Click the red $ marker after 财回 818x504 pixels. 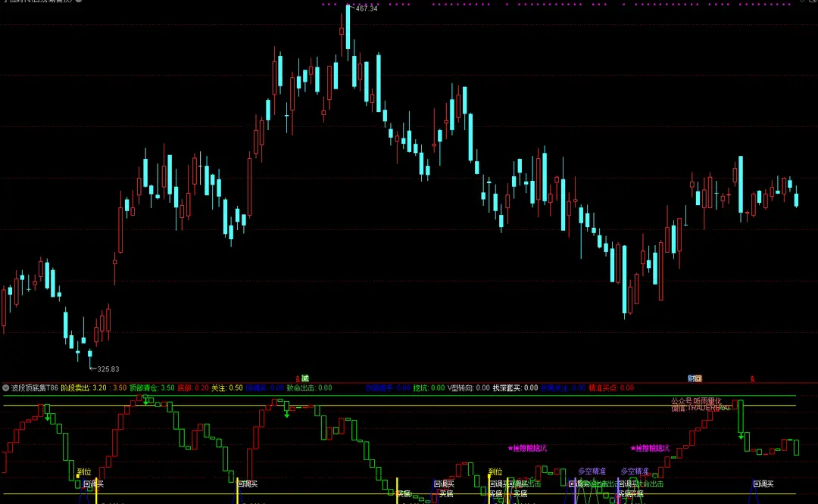point(752,379)
